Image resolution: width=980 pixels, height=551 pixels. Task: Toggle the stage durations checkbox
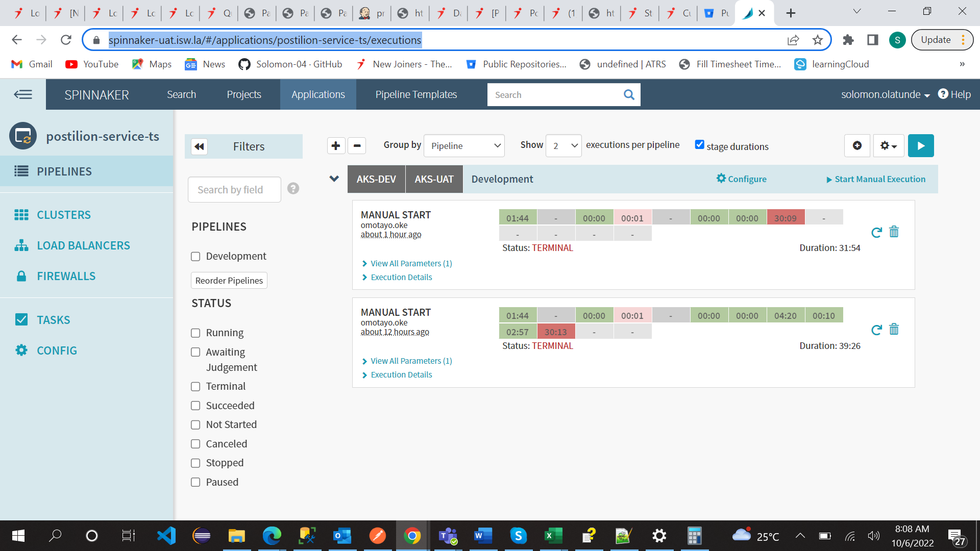pyautogui.click(x=700, y=145)
